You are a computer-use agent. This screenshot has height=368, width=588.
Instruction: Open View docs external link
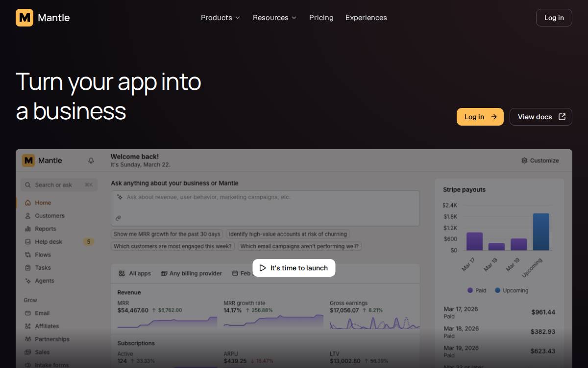pyautogui.click(x=541, y=117)
